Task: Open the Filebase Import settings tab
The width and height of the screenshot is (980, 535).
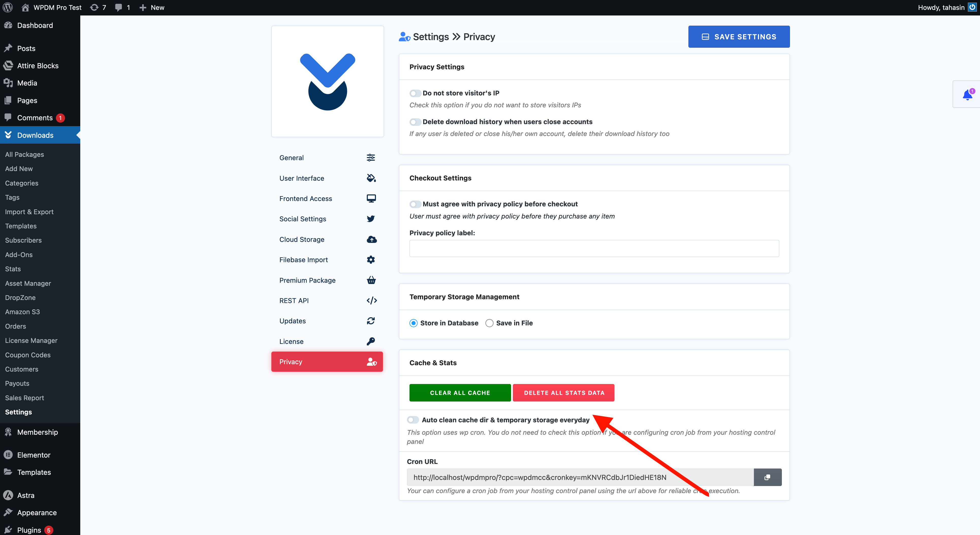Action: (x=327, y=260)
